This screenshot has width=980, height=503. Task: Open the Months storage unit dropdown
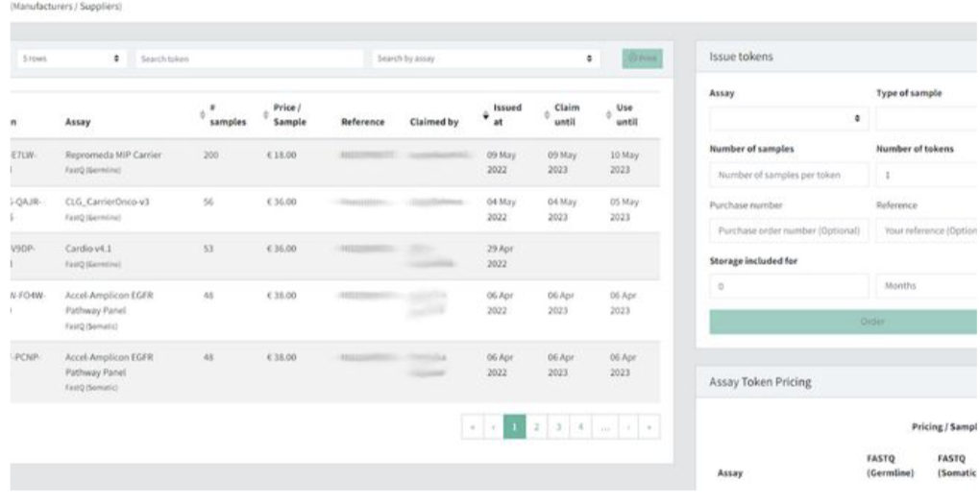click(926, 285)
